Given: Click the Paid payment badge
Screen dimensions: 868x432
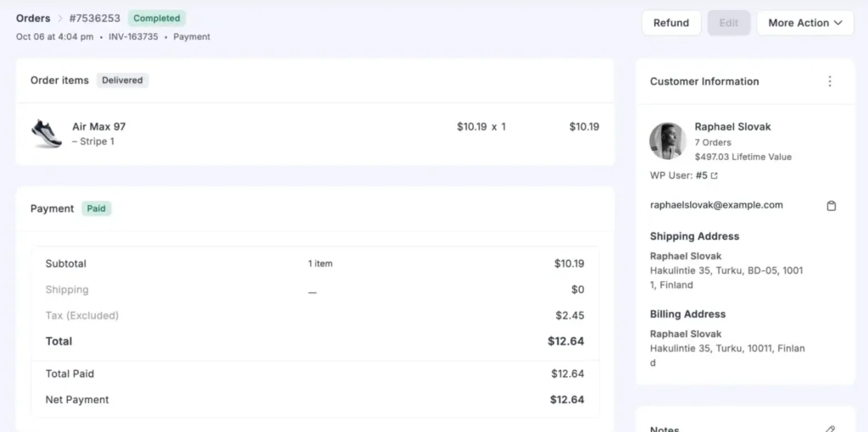Looking at the screenshot, I should click(97, 208).
